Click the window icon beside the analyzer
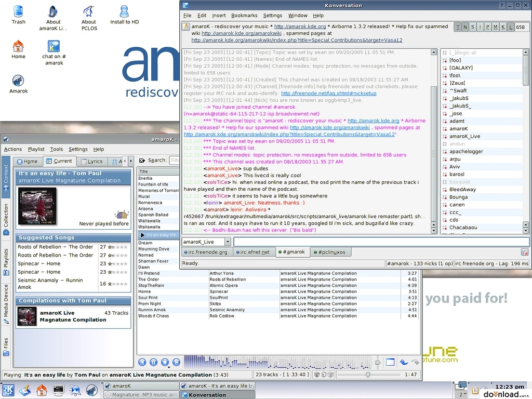This screenshot has width=532, height=399. (x=390, y=362)
